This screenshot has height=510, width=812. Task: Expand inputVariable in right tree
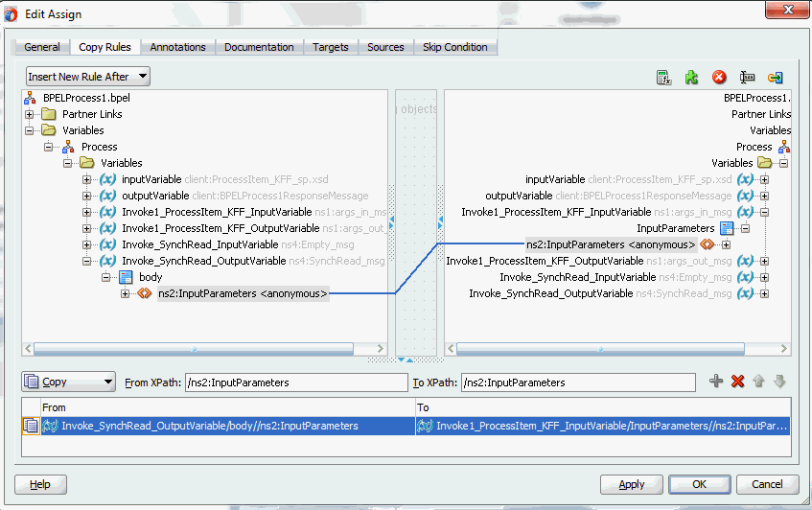coord(764,179)
